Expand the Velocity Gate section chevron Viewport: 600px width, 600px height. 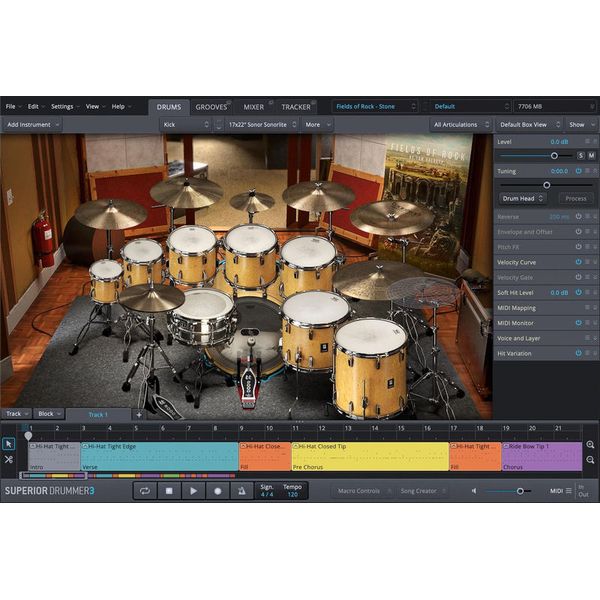595,277
